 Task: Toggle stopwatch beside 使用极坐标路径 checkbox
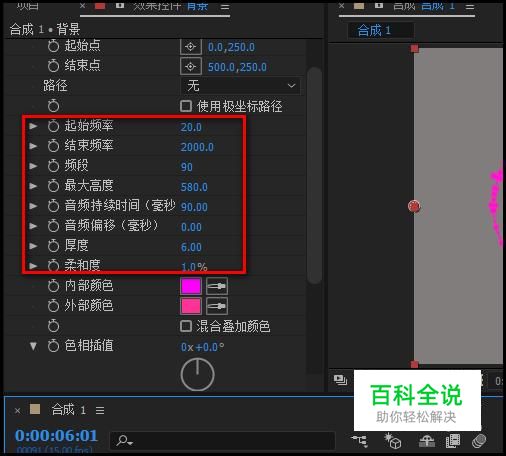[x=53, y=106]
